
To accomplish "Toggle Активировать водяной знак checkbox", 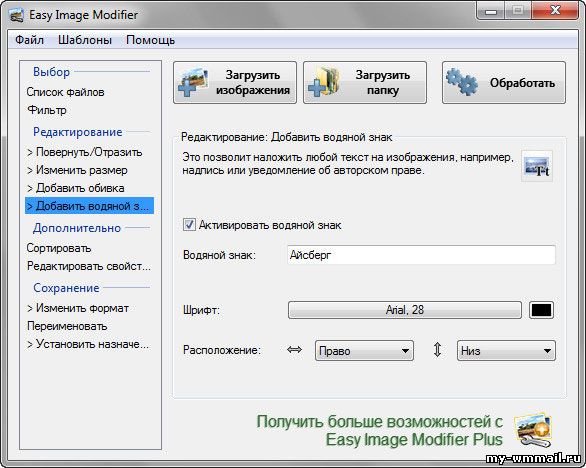I will pyautogui.click(x=189, y=225).
